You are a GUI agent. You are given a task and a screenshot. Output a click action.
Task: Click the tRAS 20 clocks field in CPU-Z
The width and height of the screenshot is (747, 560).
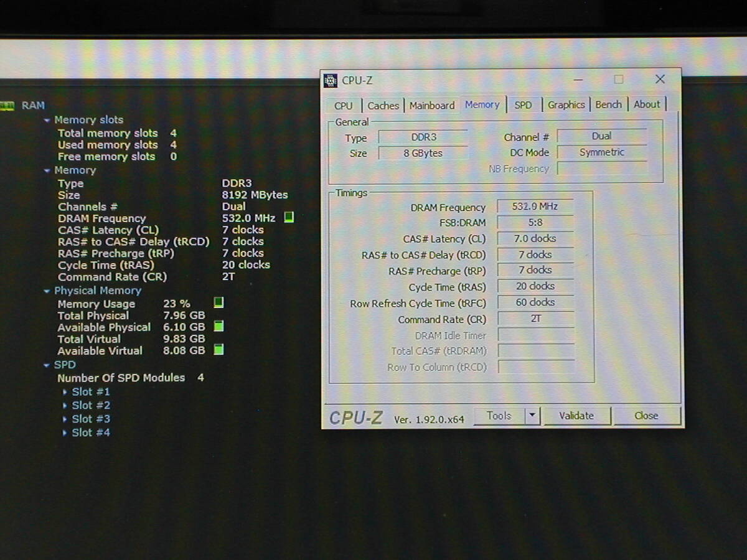535,286
